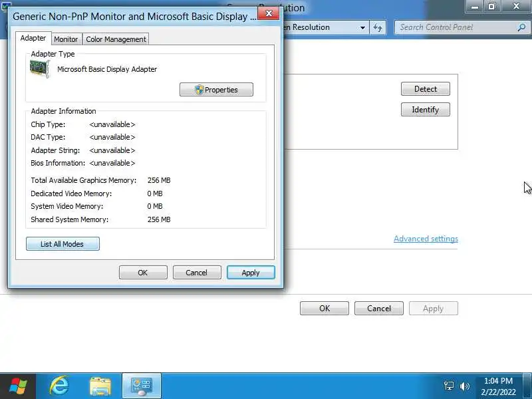This screenshot has height=399, width=532.
Task: Open the Start menu orb
Action: [18, 386]
